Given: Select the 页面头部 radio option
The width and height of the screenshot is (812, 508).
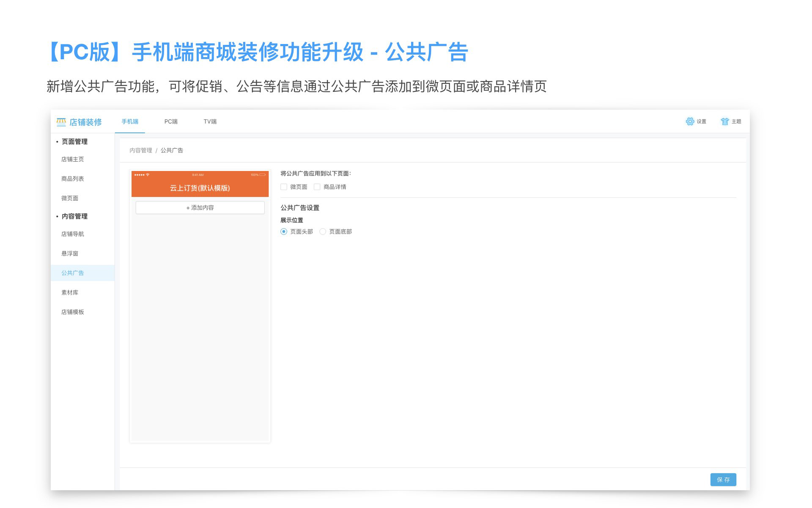Looking at the screenshot, I should (x=284, y=232).
